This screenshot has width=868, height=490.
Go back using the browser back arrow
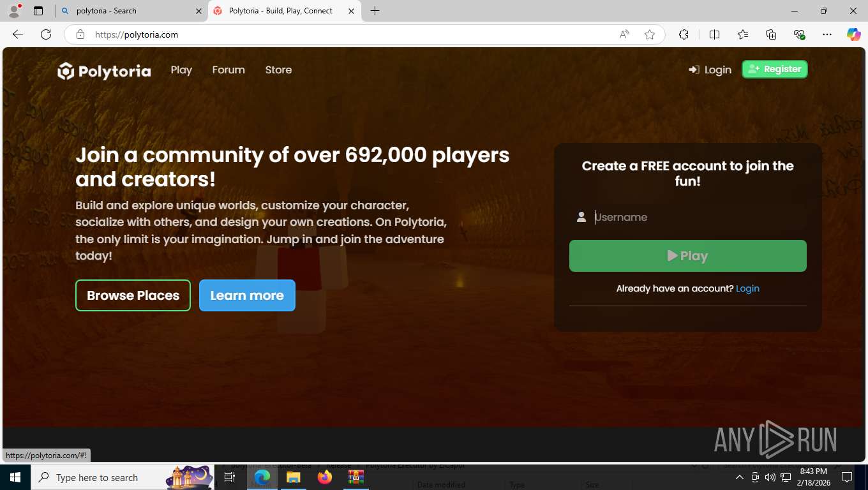[18, 34]
